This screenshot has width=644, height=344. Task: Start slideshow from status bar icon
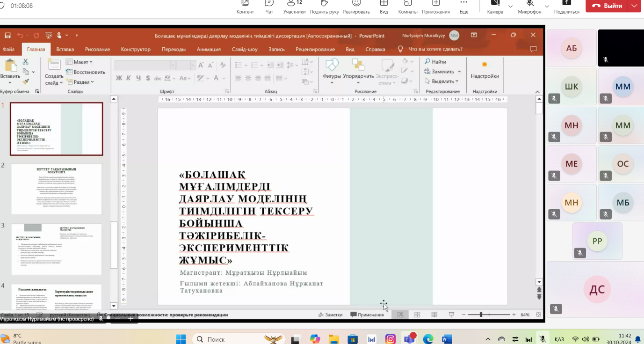click(451, 315)
